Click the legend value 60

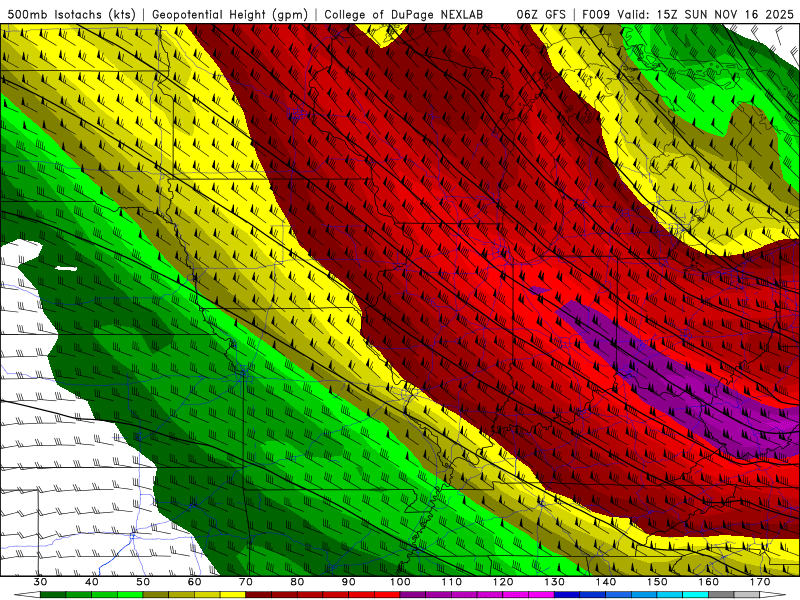194,582
